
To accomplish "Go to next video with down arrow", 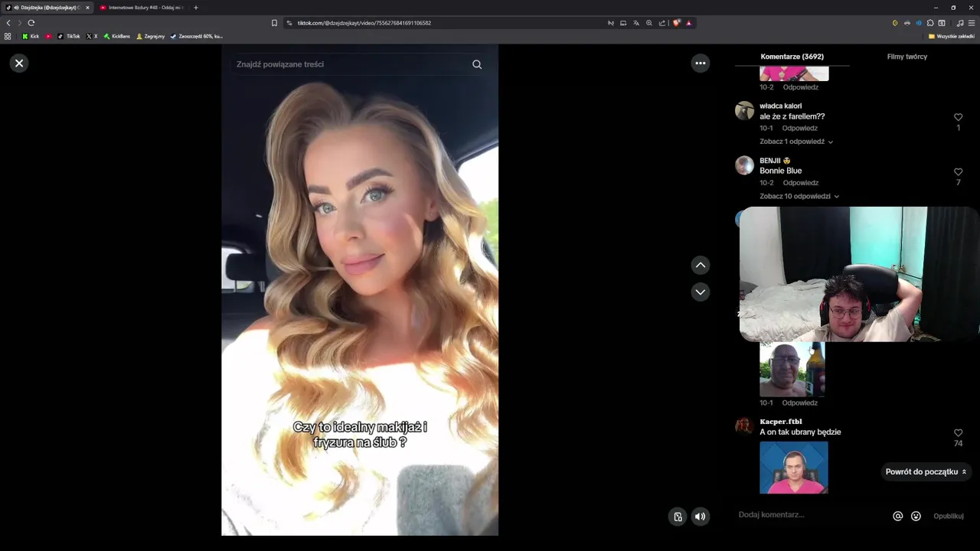I will tap(701, 292).
